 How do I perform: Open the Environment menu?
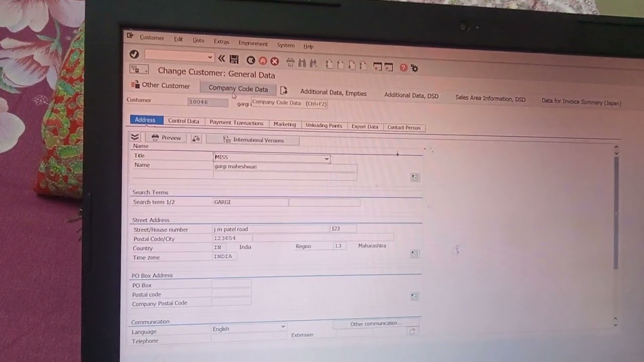point(253,43)
